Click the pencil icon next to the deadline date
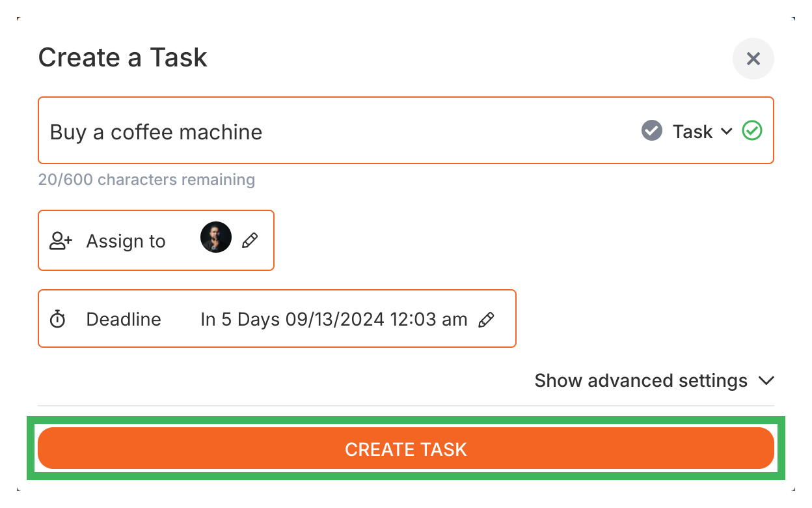Viewport: 812px width, 508px height. coord(487,319)
